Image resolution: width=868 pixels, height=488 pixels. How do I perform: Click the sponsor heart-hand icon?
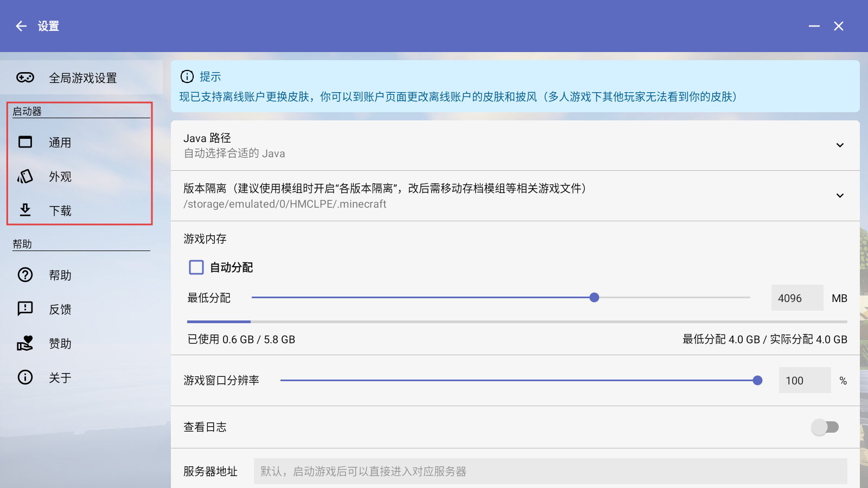click(25, 343)
